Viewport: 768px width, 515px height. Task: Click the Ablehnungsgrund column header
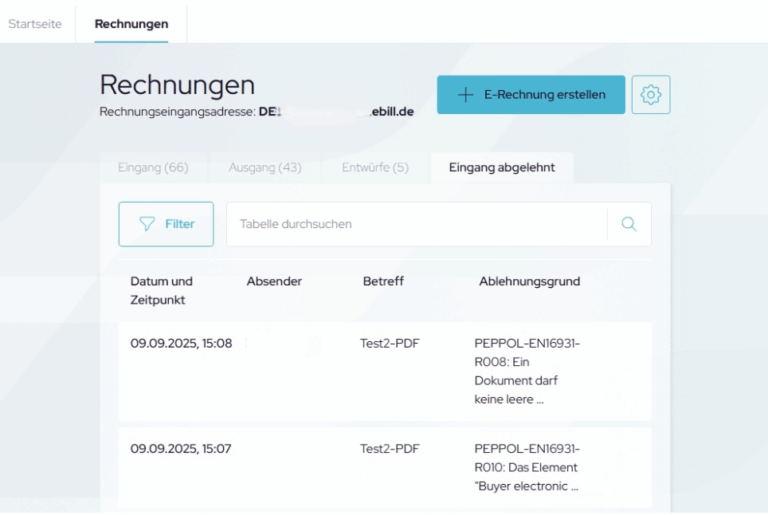click(529, 281)
